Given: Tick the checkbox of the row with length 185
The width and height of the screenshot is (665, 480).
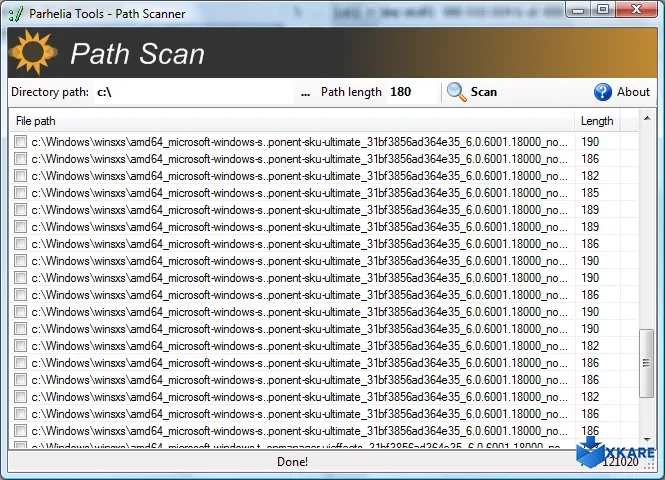Looking at the screenshot, I should pyautogui.click(x=20, y=193).
